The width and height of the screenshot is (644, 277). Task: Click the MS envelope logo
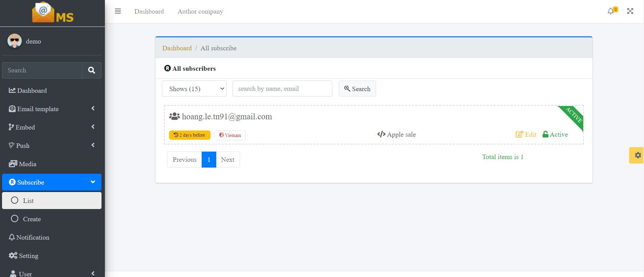click(53, 13)
